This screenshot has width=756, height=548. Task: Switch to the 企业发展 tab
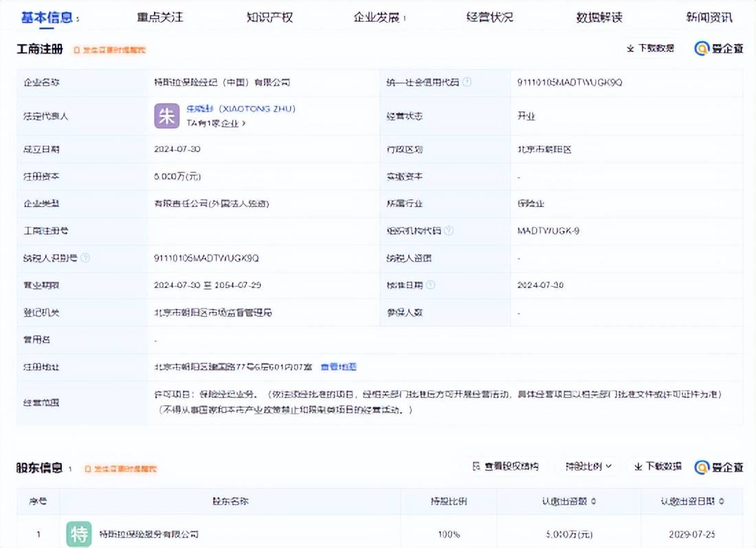click(377, 18)
